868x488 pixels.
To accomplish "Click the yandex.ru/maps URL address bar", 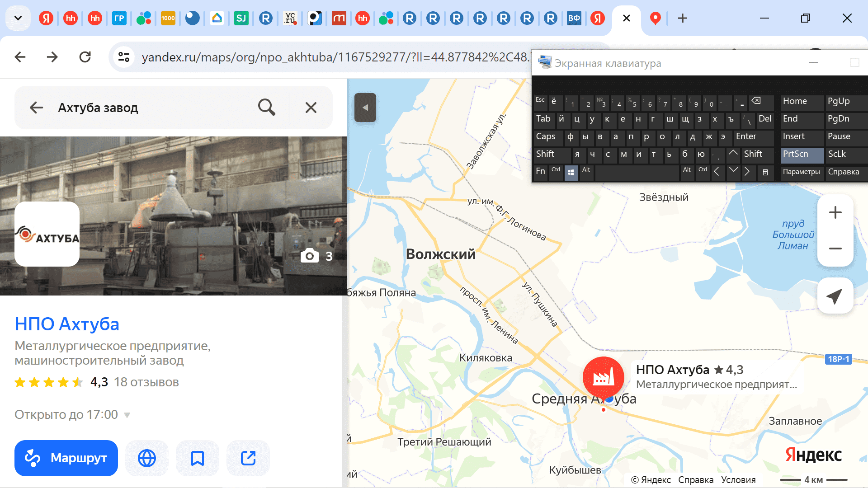I will point(335,57).
